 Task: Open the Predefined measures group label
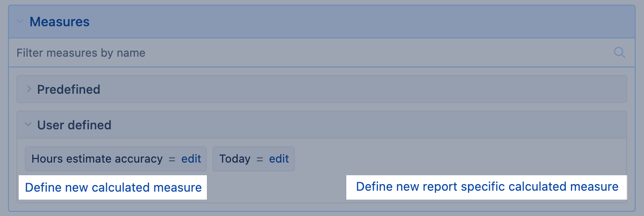click(69, 89)
